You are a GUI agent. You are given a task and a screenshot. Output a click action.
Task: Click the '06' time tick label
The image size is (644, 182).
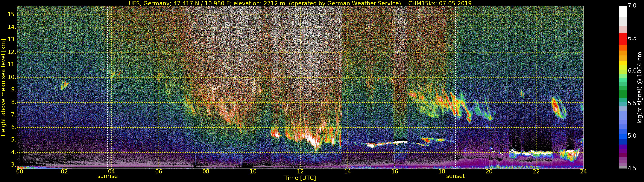click(x=158, y=172)
